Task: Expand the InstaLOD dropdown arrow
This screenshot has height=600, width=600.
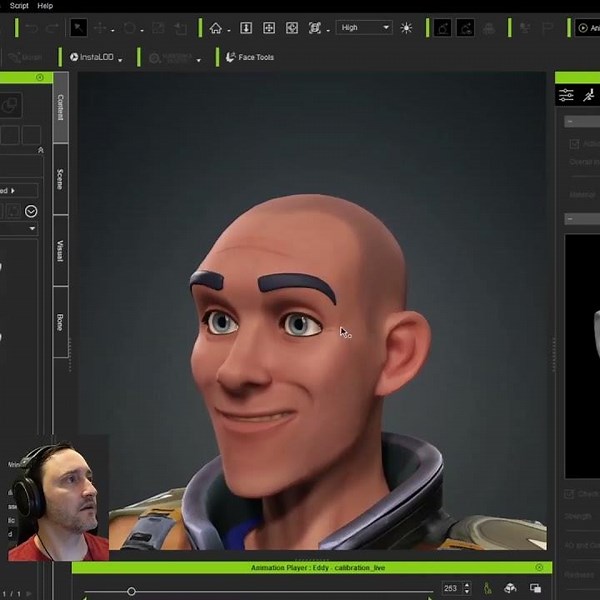Action: point(120,60)
